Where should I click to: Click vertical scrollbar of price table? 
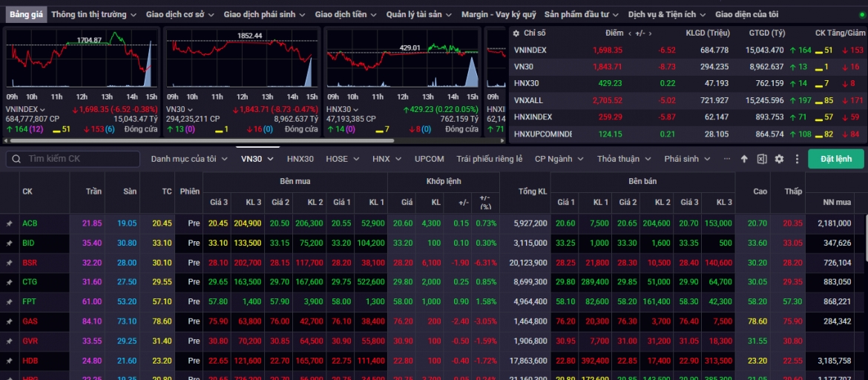pyautogui.click(x=866, y=237)
